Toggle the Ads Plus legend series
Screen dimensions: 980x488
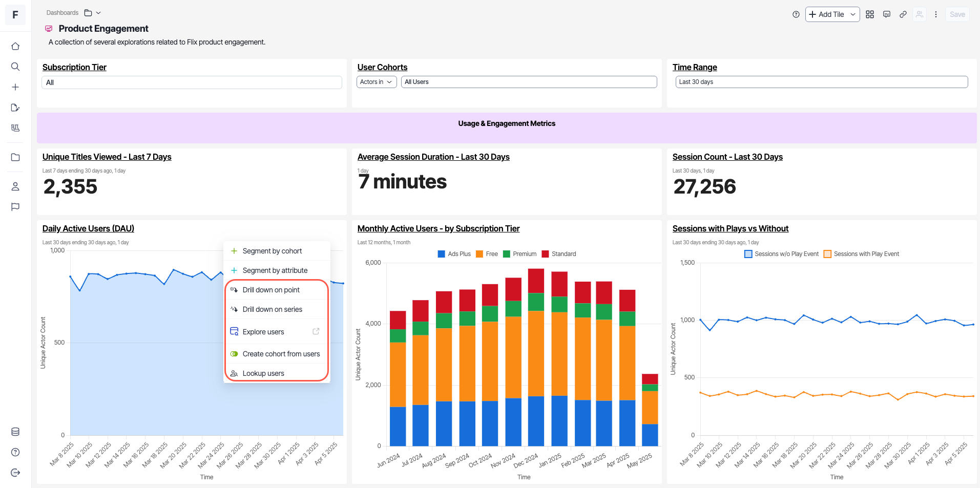pos(454,254)
